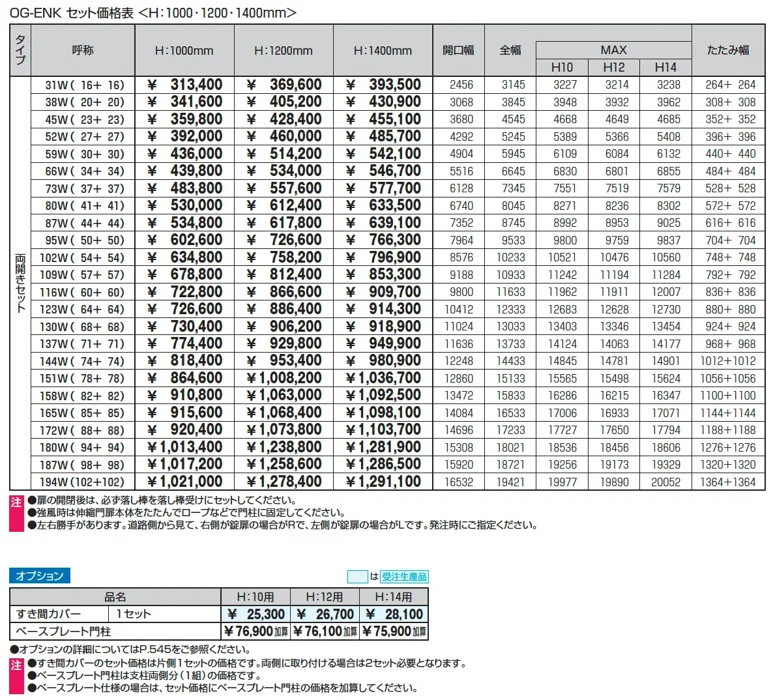773x700 pixels.
Task: Click the MAX header cell
Action: (614, 50)
